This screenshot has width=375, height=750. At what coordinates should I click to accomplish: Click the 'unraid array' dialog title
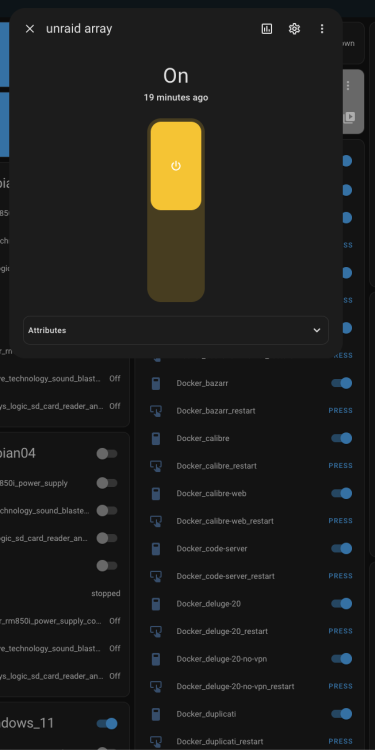click(x=79, y=29)
